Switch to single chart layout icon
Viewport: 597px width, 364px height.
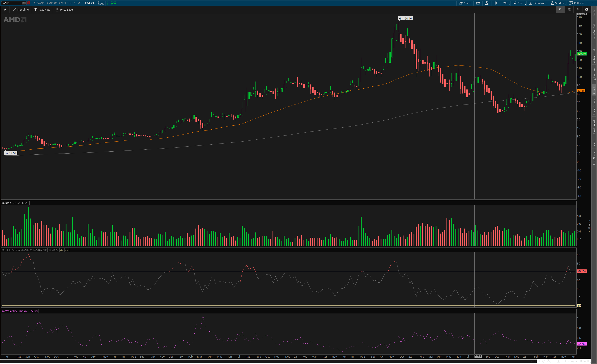pos(560,10)
